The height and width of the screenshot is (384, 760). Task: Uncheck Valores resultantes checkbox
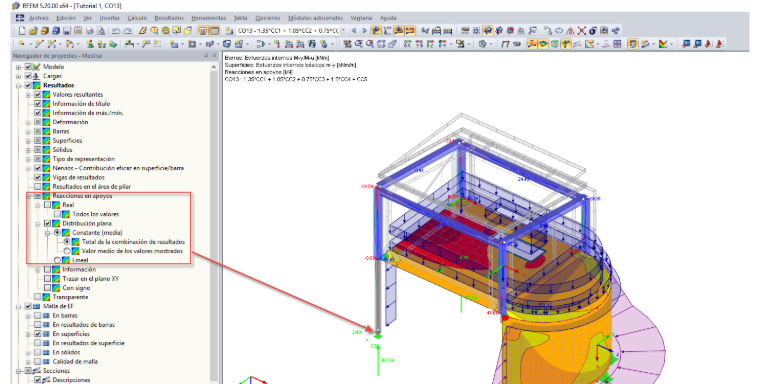(38, 95)
